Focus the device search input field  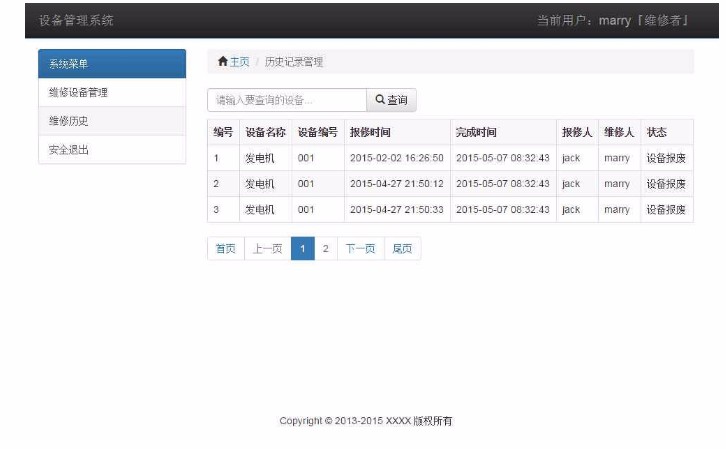(x=287, y=100)
